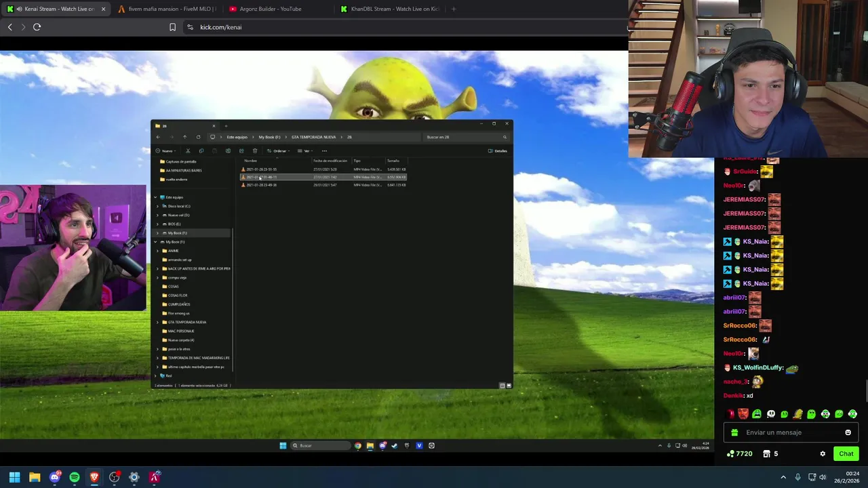Image resolution: width=868 pixels, height=488 pixels.
Task: Open the emoji picker in chat input
Action: (848, 432)
